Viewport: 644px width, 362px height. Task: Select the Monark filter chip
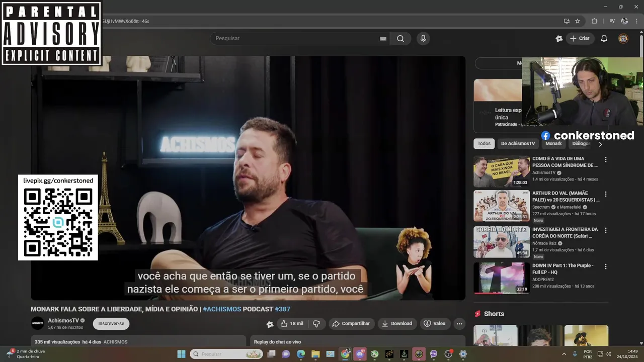tap(553, 144)
